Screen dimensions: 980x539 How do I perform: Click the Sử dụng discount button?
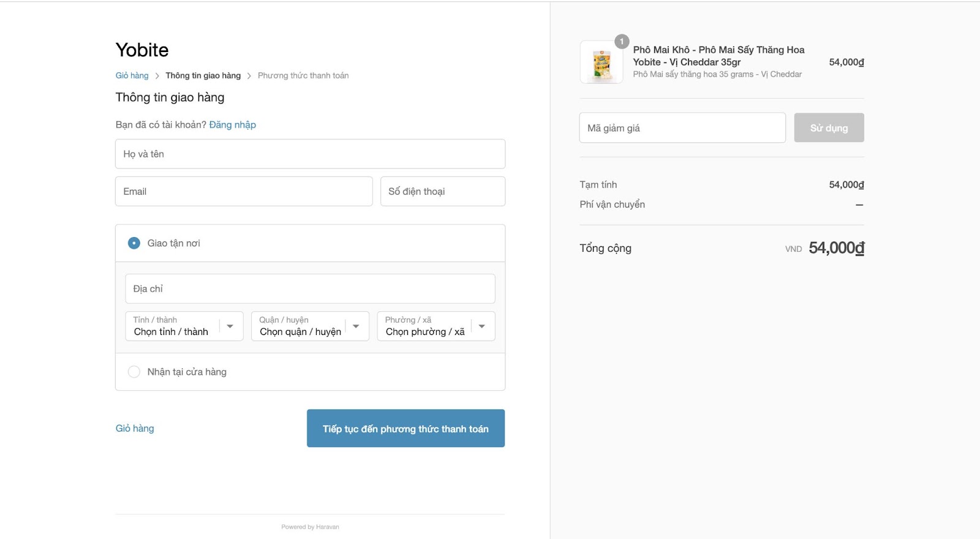tap(829, 127)
